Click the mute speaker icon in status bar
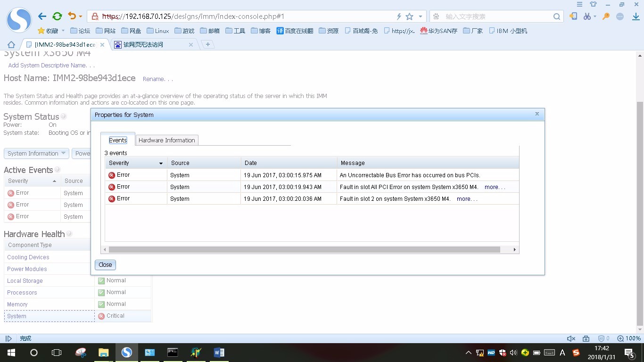The height and width of the screenshot is (362, 644). point(571,338)
